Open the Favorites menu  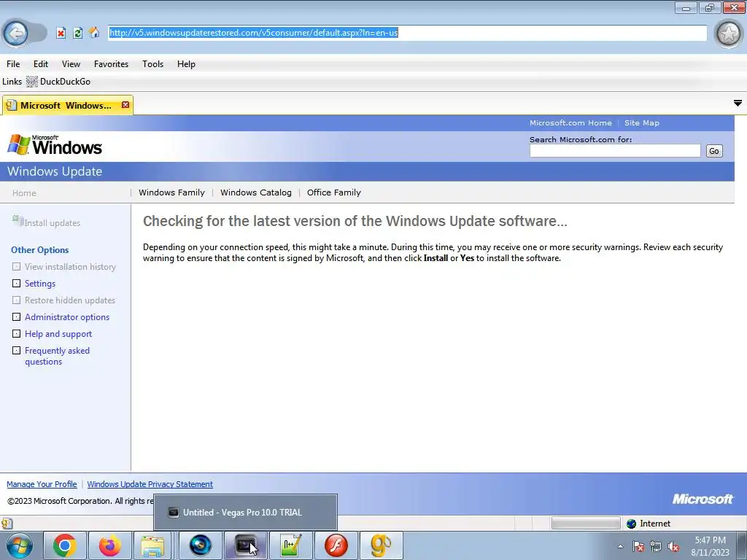[x=111, y=64]
